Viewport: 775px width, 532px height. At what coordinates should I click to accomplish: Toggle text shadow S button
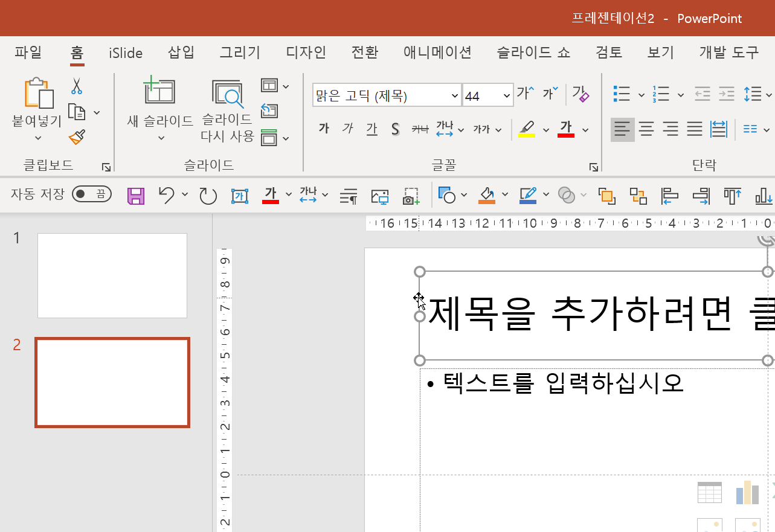point(396,129)
